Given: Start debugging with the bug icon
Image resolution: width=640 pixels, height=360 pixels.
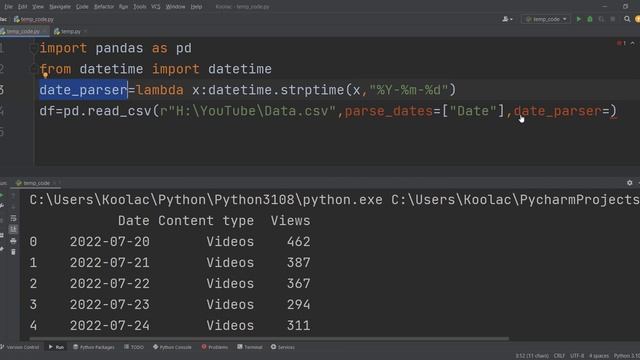Looking at the screenshot, I should (x=590, y=19).
